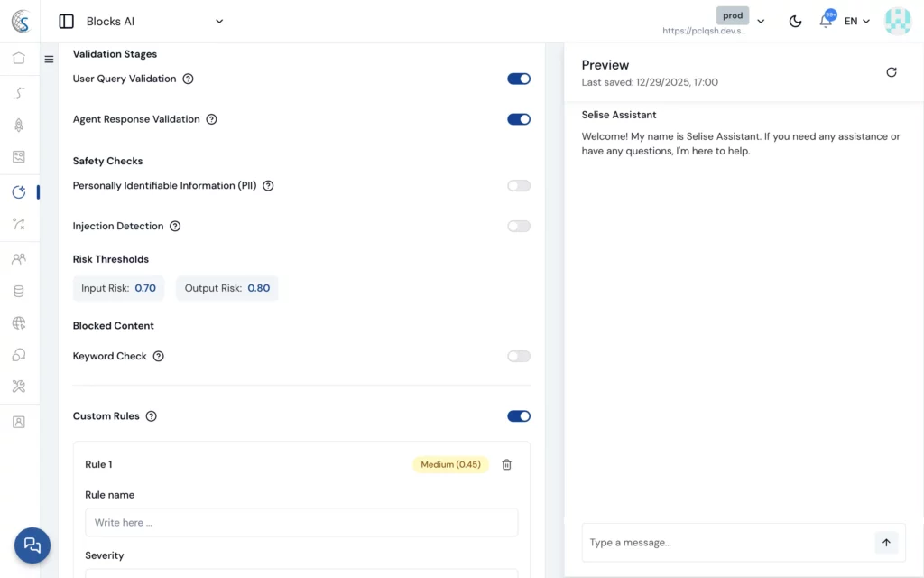Turn off the Custom Rules switch
Screen dimensions: 924x578
519,416
